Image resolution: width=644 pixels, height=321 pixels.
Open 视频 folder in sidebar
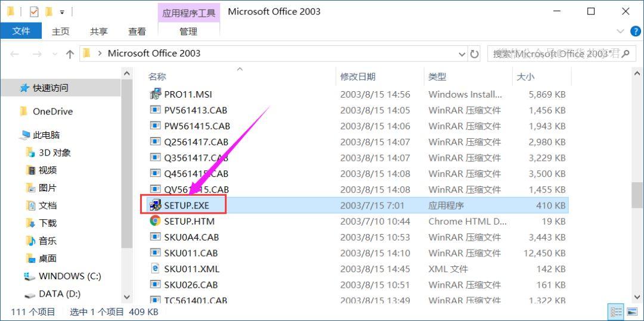pos(48,170)
